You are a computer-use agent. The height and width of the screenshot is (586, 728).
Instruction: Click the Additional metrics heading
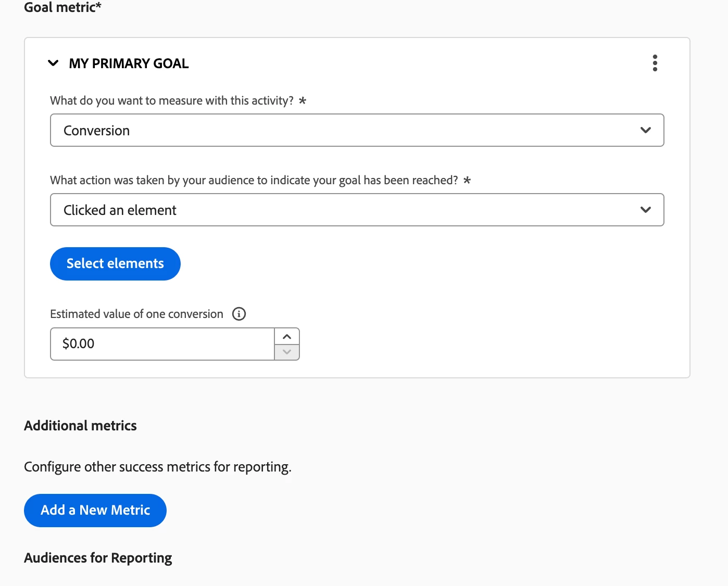pos(80,426)
